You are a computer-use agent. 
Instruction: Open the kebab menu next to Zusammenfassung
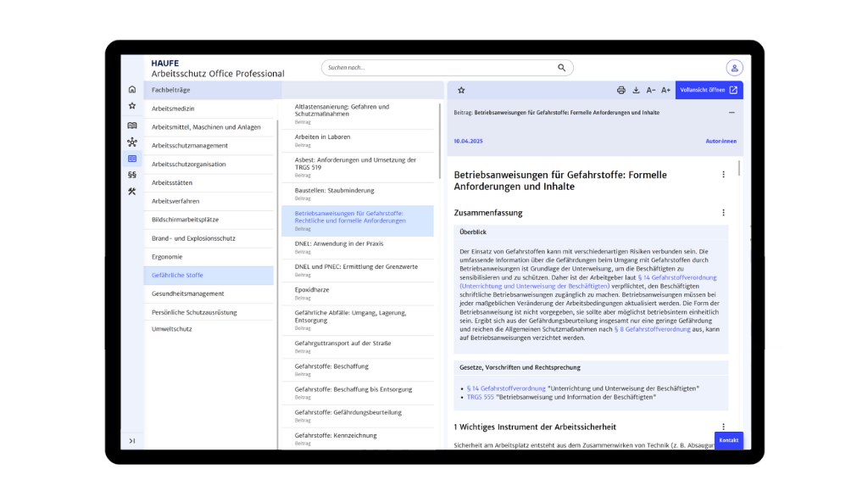pos(723,212)
